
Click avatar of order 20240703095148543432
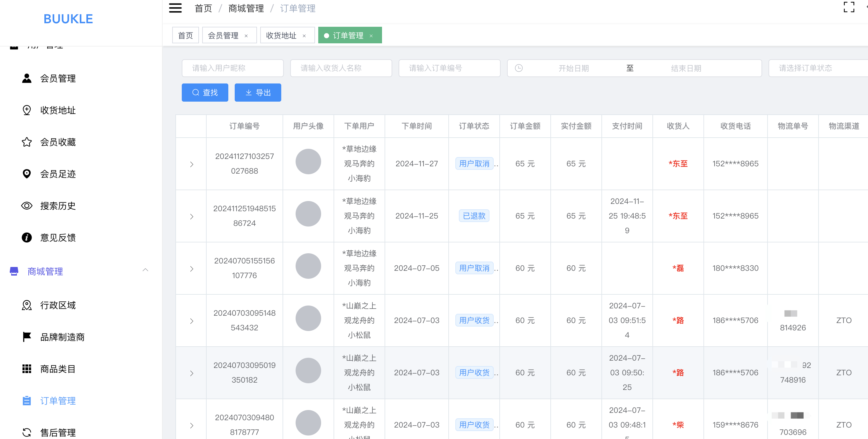(x=308, y=318)
